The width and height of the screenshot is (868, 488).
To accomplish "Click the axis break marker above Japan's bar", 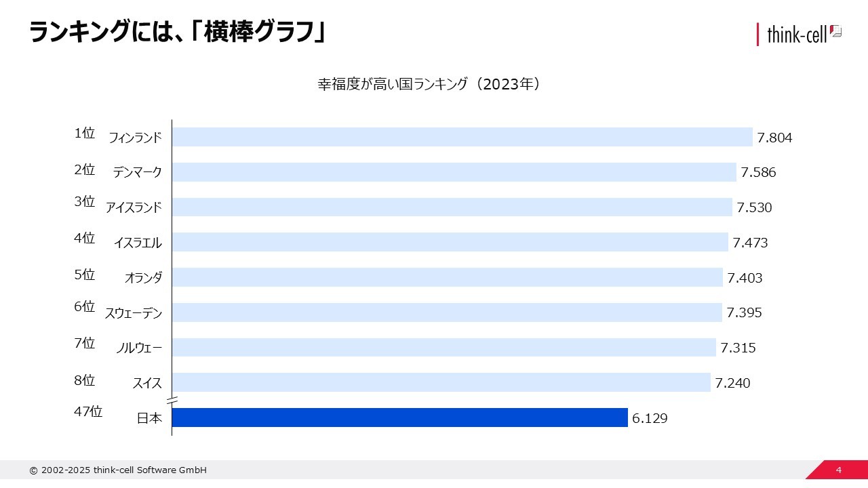I will (x=172, y=401).
